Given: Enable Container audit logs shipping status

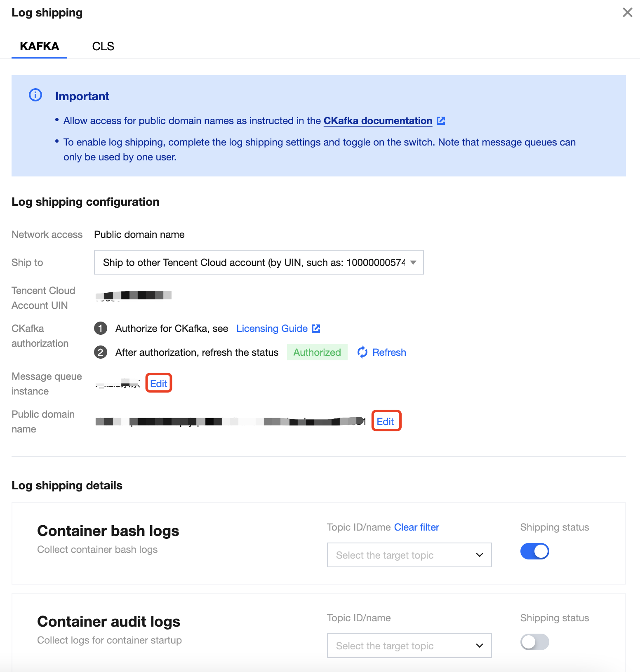Looking at the screenshot, I should click(x=534, y=642).
